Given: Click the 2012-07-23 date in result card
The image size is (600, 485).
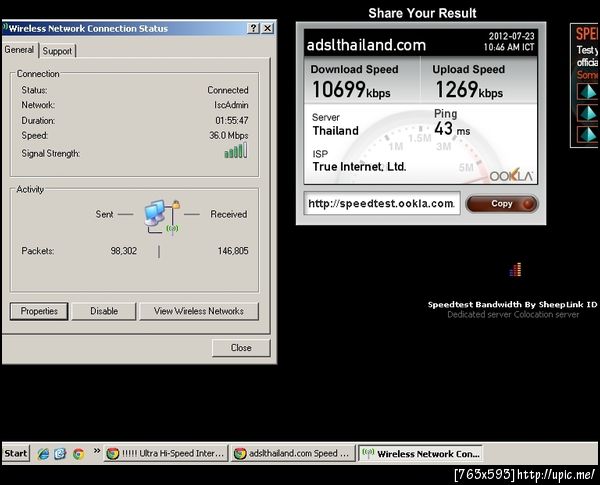Looking at the screenshot, I should coord(511,36).
